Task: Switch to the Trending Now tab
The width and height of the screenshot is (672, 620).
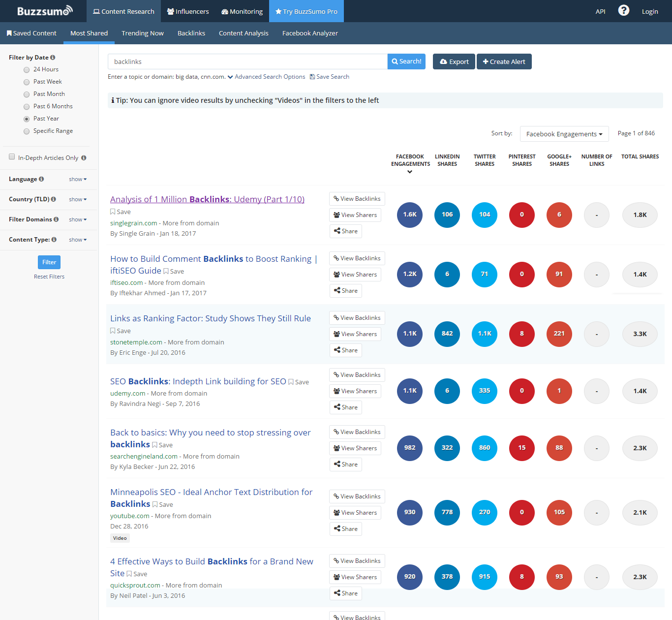Action: click(142, 33)
